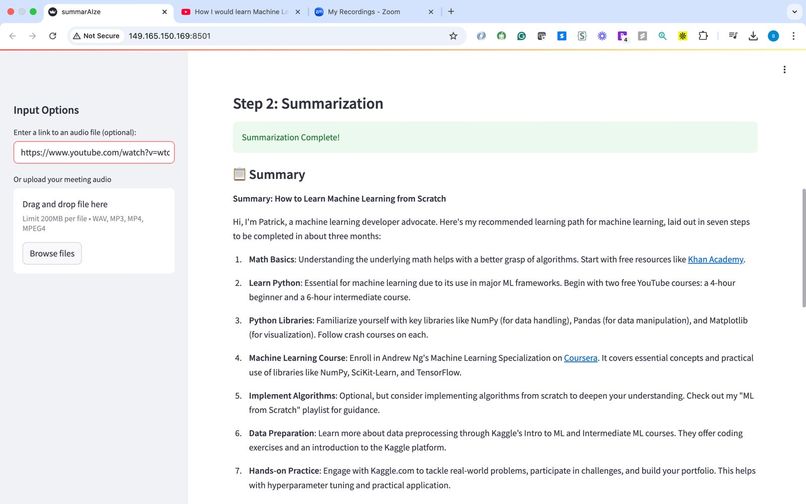
Task: Open the blue square S extension icon
Action: pos(561,36)
